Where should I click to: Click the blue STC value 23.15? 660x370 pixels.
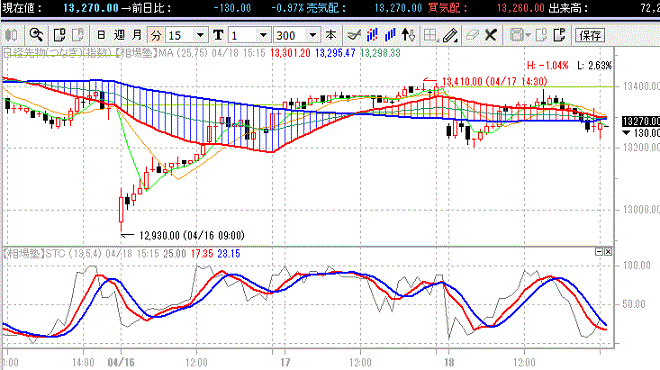229,253
